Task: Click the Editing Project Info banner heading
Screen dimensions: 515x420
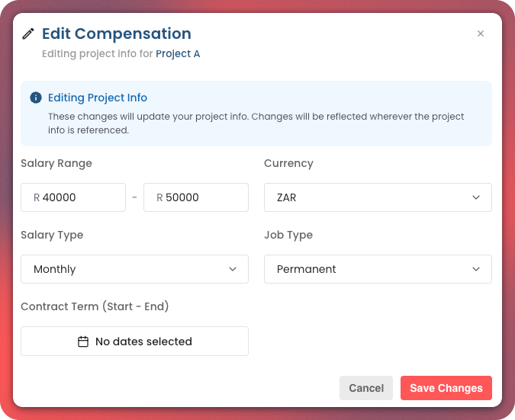Action: point(98,98)
